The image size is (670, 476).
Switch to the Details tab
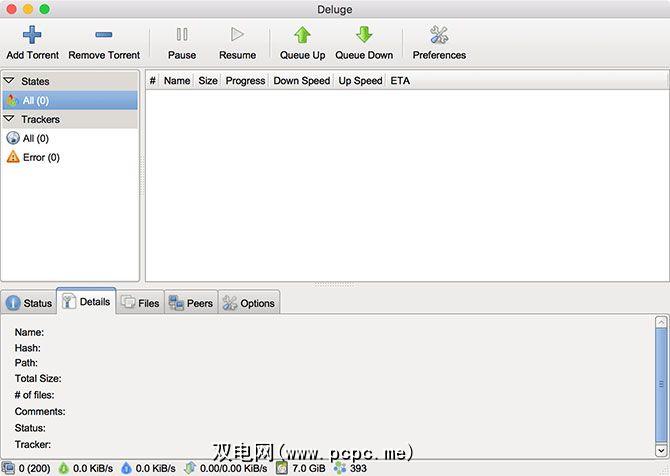[x=86, y=302]
